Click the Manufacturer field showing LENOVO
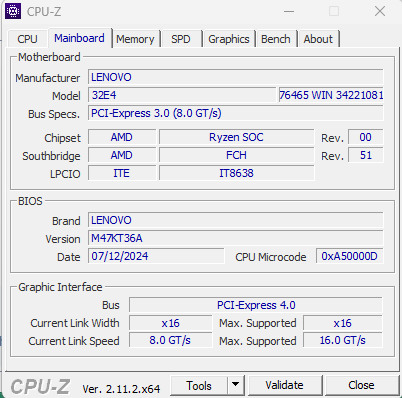402x398 pixels. click(236, 77)
